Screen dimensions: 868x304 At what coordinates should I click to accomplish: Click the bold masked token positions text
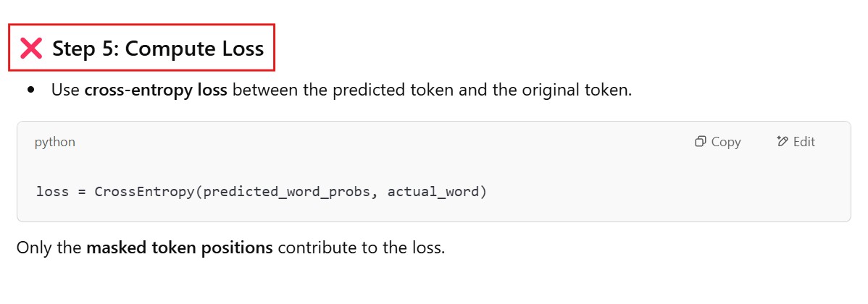(180, 248)
